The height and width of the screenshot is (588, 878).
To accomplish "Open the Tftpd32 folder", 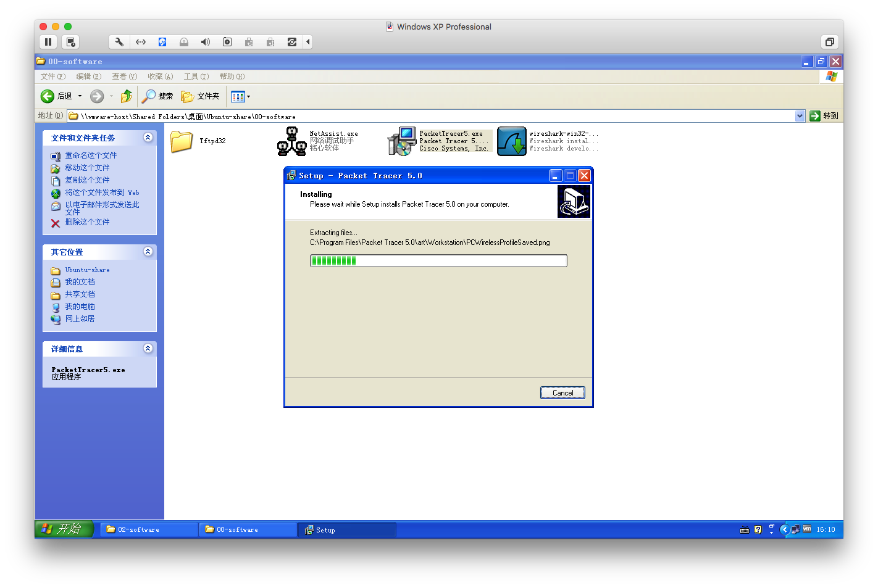I will click(x=182, y=141).
